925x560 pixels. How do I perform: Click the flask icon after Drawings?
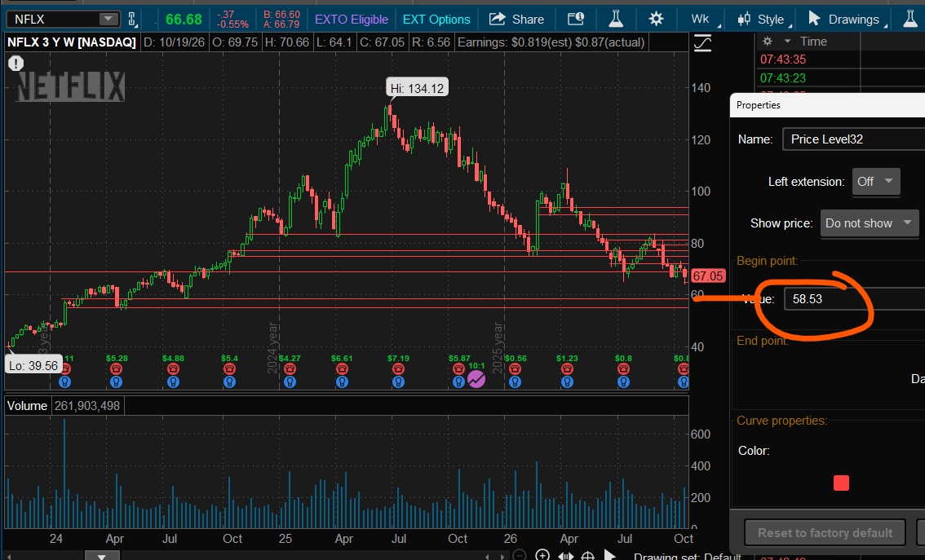911,19
